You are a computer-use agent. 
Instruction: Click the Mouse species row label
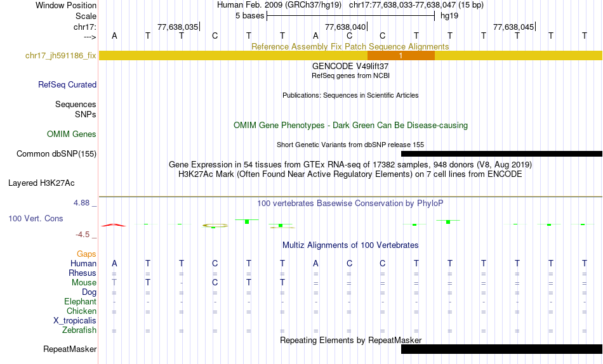point(84,283)
